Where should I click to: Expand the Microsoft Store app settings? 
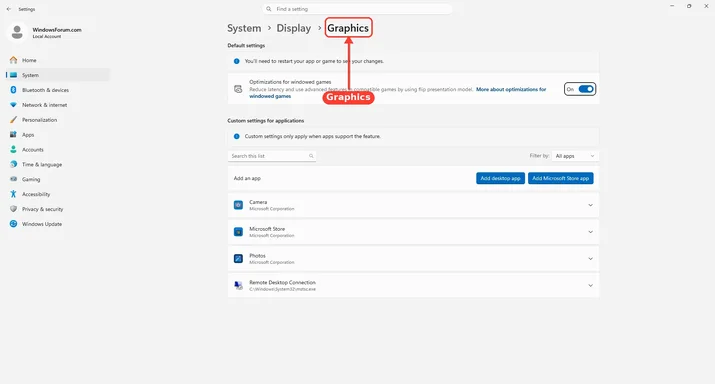point(590,232)
